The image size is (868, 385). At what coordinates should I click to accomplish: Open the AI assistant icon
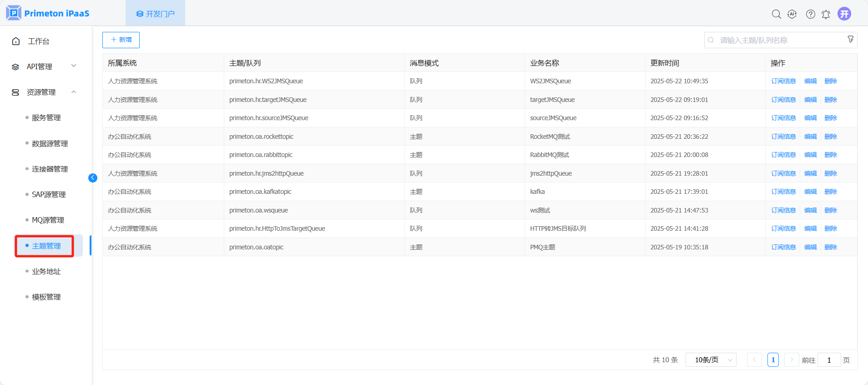[x=792, y=14]
